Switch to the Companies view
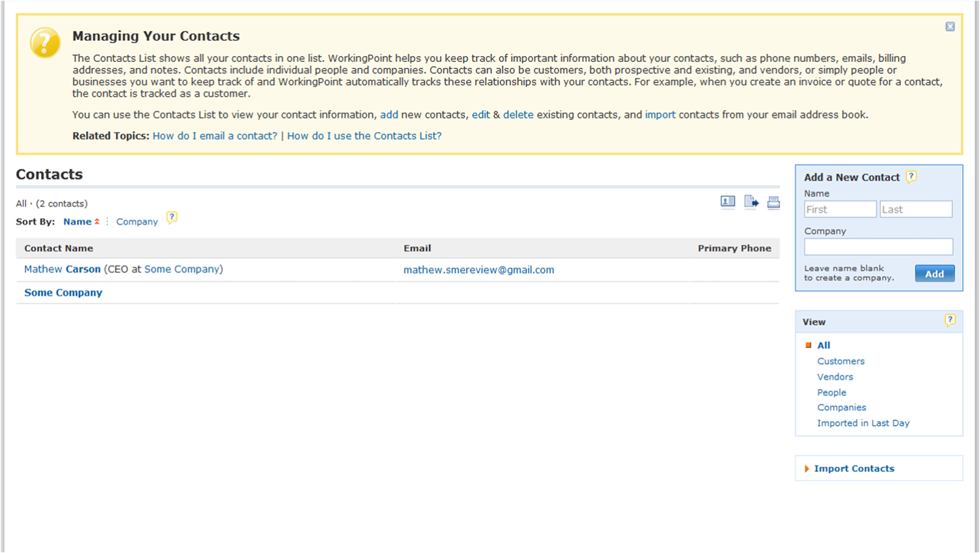This screenshot has height=553, width=980. tap(842, 407)
